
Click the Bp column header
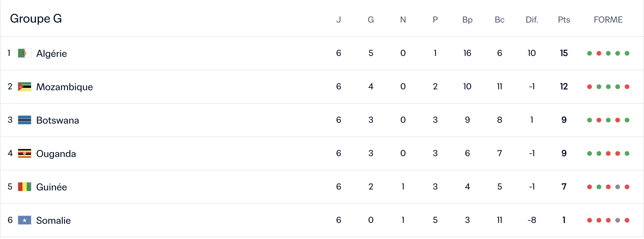pos(467,20)
